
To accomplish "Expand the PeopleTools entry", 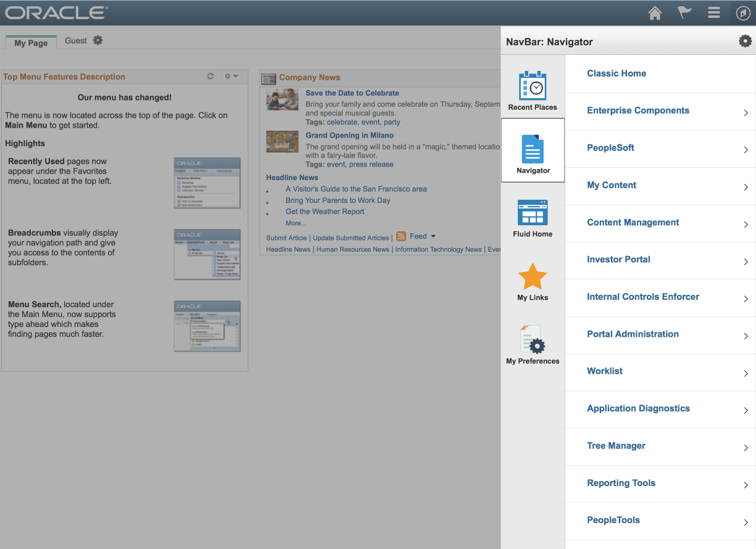I will (613, 520).
